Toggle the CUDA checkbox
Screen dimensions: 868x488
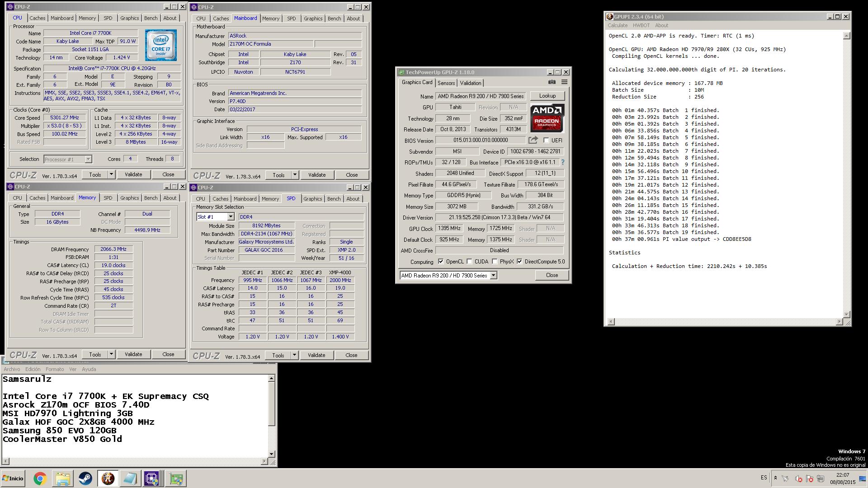469,262
